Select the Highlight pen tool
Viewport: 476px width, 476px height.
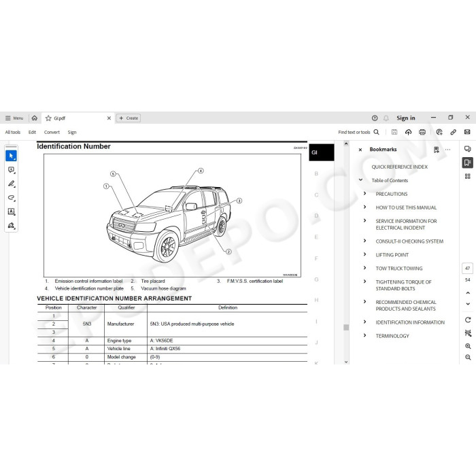tap(12, 184)
